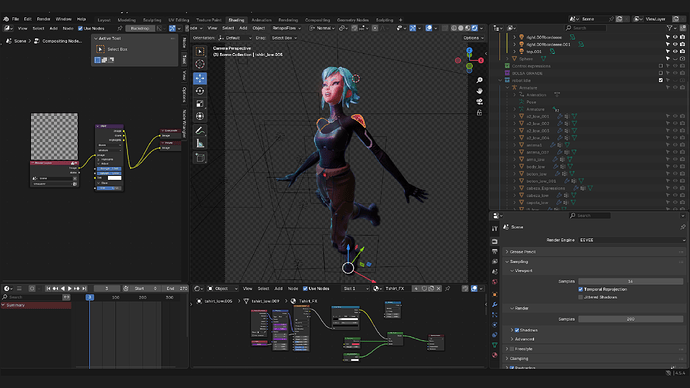690x388 pixels.
Task: Open the Render menu
Action: (43, 19)
